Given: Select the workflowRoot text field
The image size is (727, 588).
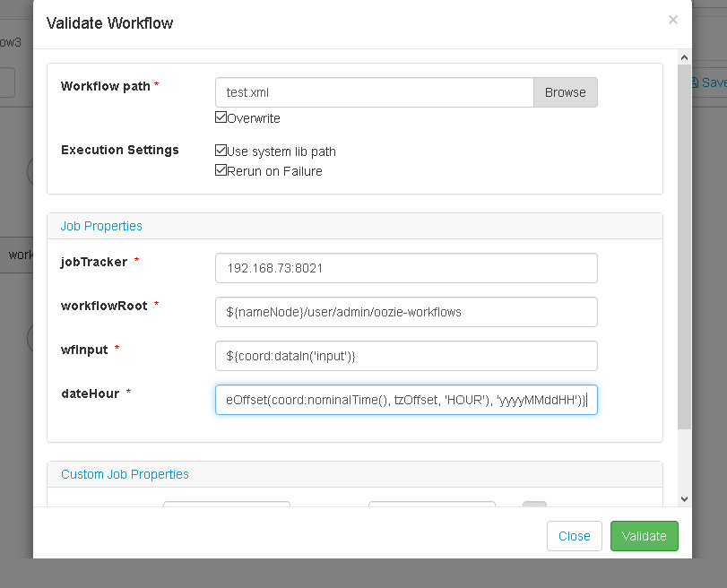Looking at the screenshot, I should 405,312.
